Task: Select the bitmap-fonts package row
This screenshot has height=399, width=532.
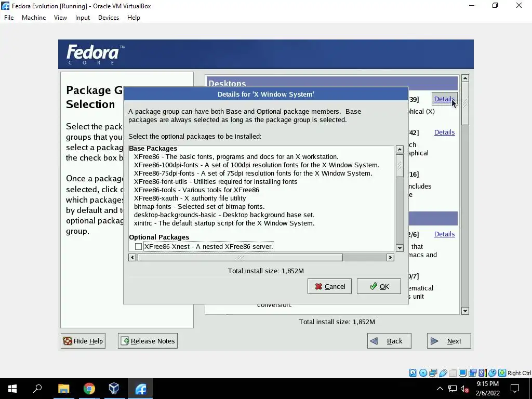Action: click(x=199, y=207)
